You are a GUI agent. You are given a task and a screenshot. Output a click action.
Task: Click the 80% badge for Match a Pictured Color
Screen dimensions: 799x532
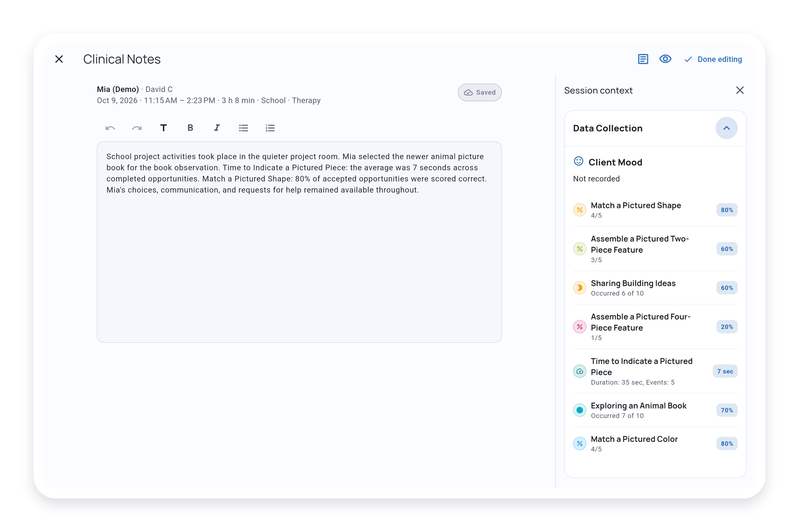[x=727, y=444]
